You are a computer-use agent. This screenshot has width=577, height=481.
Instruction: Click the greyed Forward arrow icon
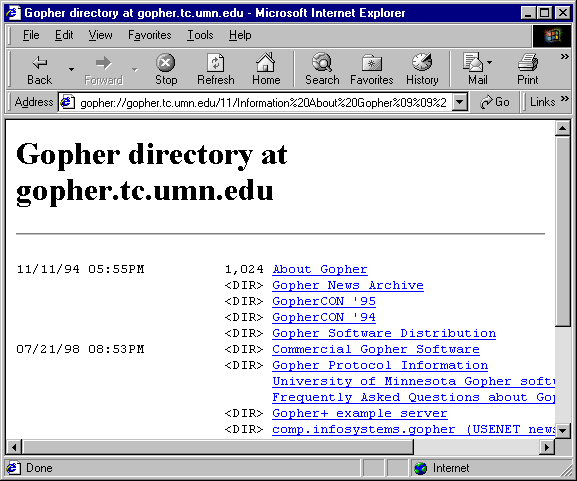point(103,63)
